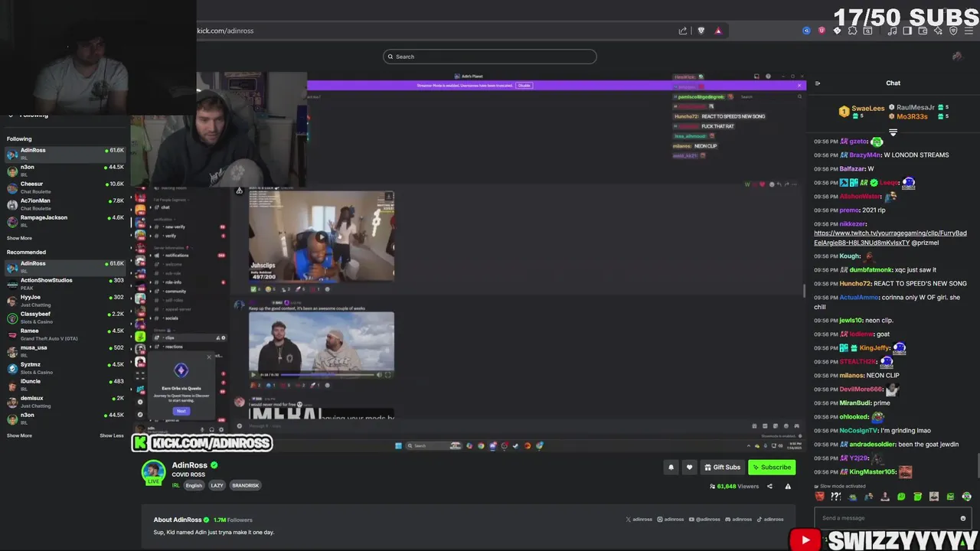Viewport: 980px width, 551px height.
Task: Open ActionShowStudios recommended channel
Action: click(x=64, y=283)
